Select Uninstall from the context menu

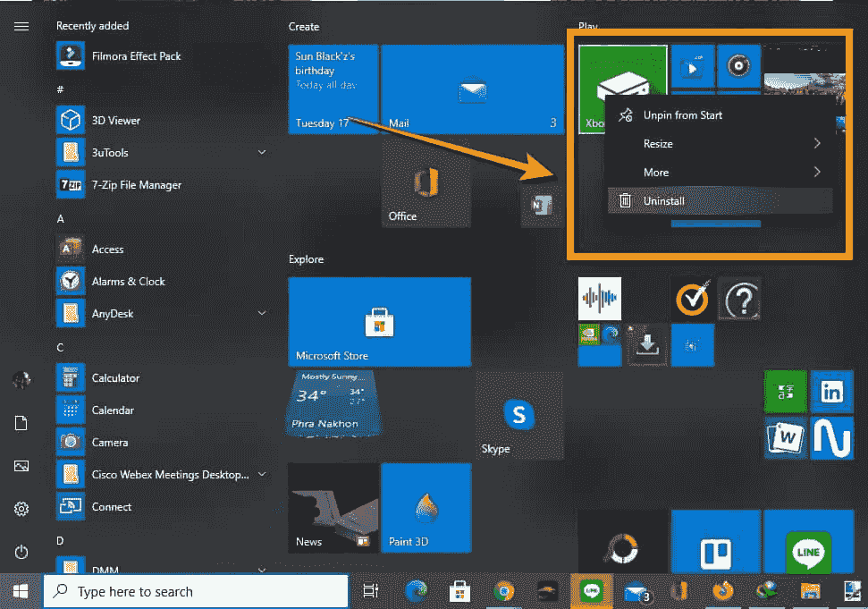(663, 201)
